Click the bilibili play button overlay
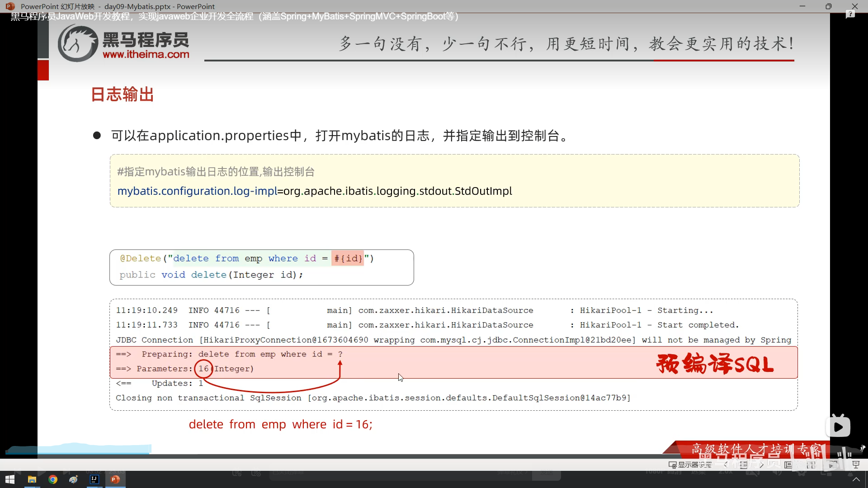The width and height of the screenshot is (868, 488). click(838, 427)
